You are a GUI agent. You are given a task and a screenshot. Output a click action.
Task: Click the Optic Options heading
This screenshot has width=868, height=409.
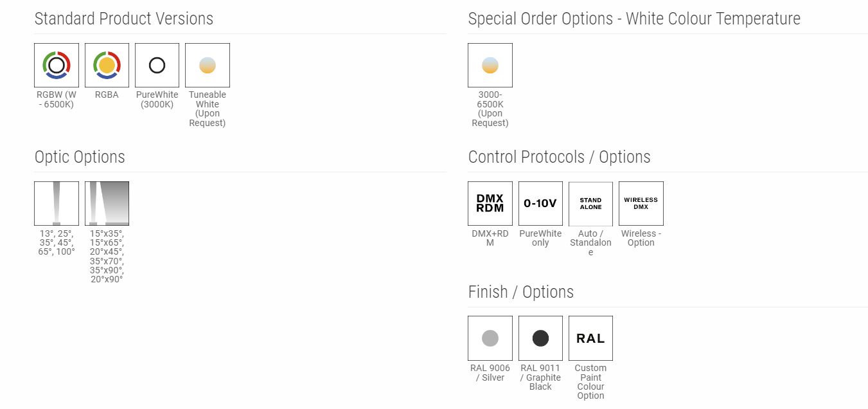tap(80, 157)
